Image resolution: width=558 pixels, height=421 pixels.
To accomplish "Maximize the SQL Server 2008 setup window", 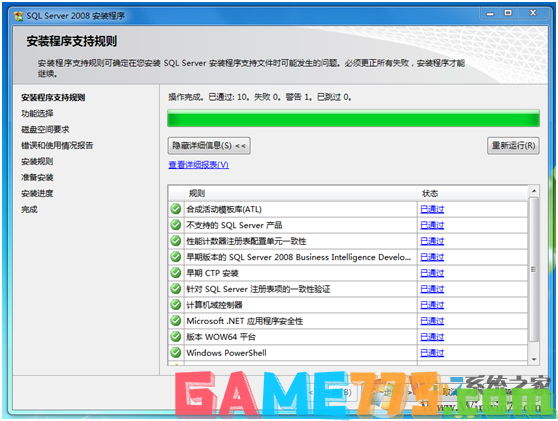I will pyautogui.click(x=508, y=13).
